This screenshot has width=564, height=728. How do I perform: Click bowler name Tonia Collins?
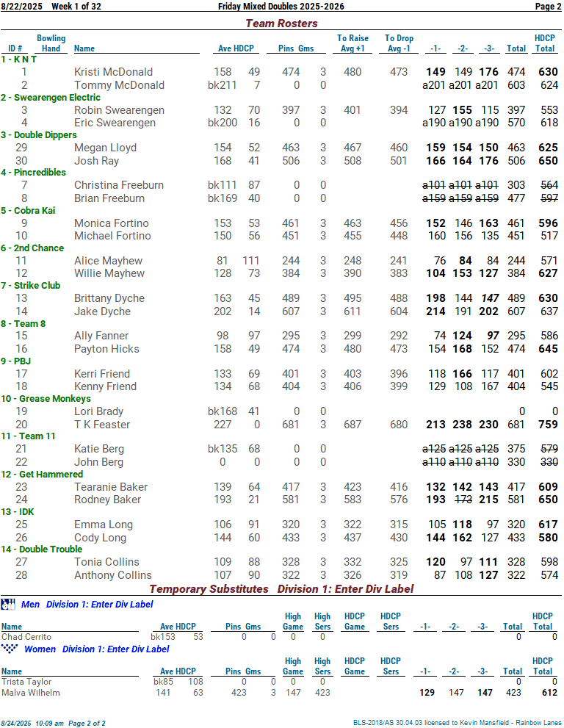click(x=106, y=562)
